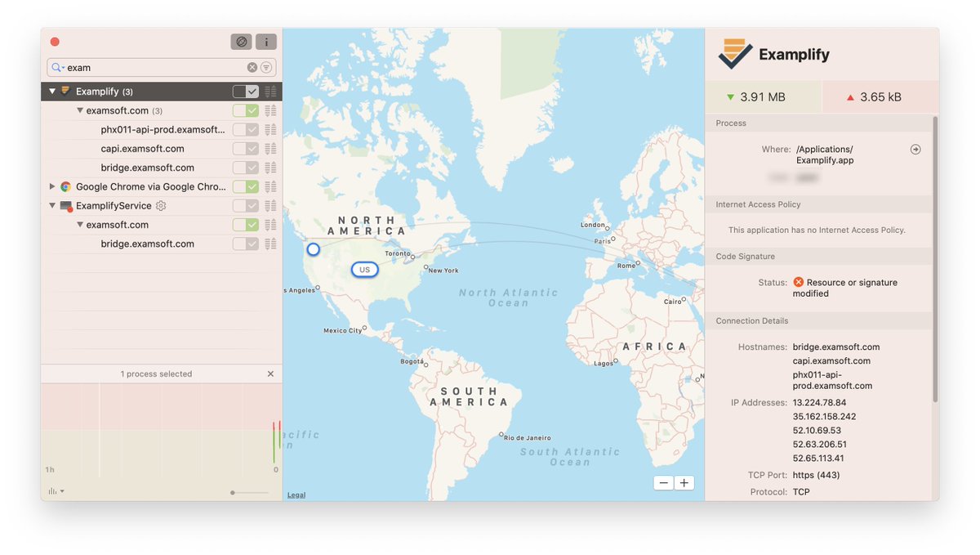Click the search field containing exam

click(x=162, y=68)
